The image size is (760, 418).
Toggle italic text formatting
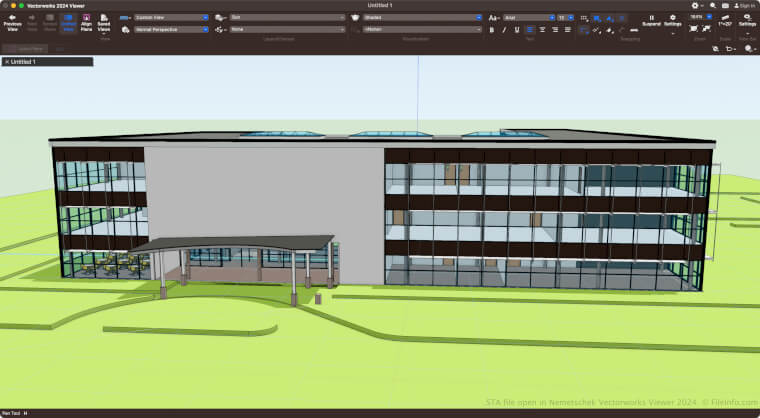[504, 30]
